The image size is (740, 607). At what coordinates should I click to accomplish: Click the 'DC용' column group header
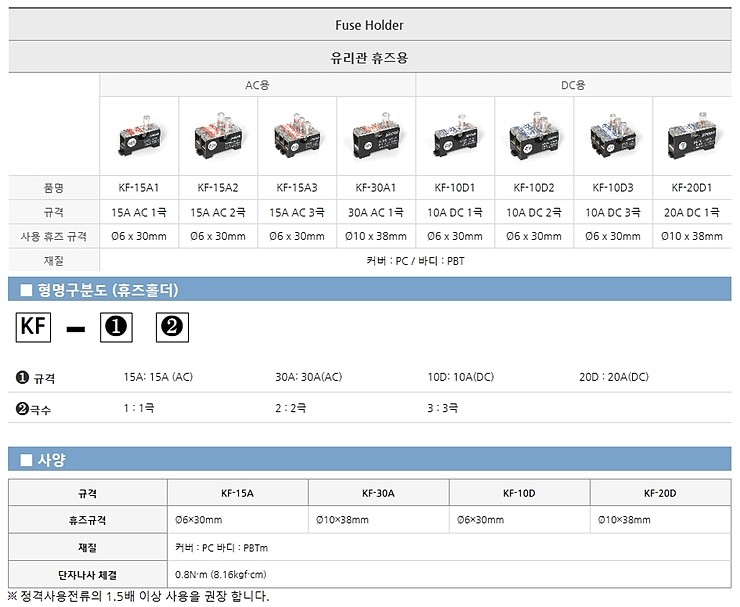[573, 85]
